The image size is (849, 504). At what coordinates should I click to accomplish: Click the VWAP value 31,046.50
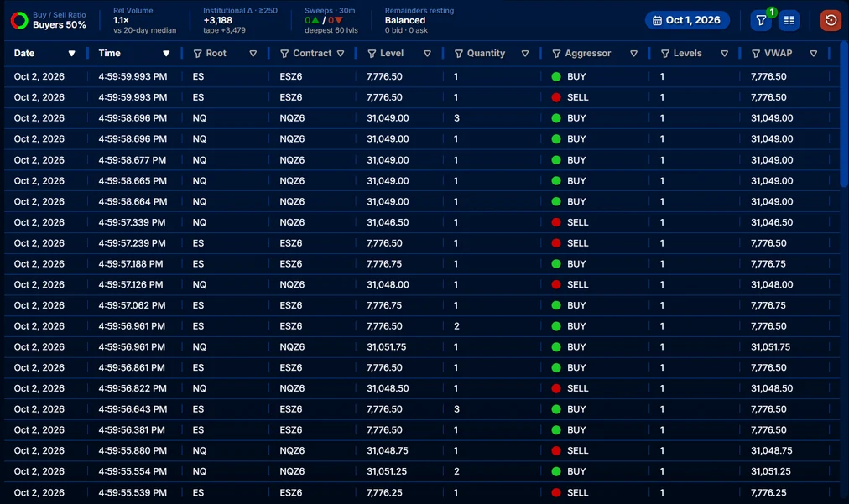pos(772,222)
